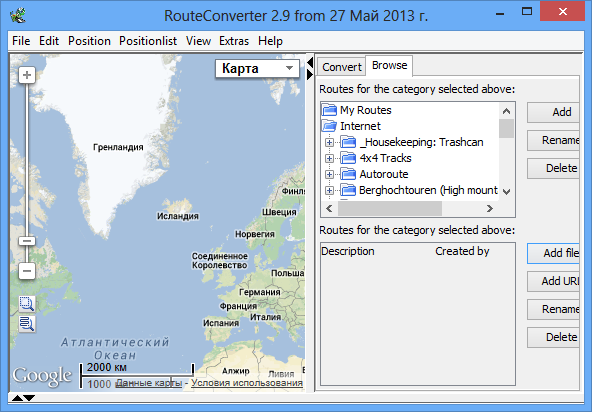Open the Positionlist menu
This screenshot has height=412, width=592.
(148, 41)
